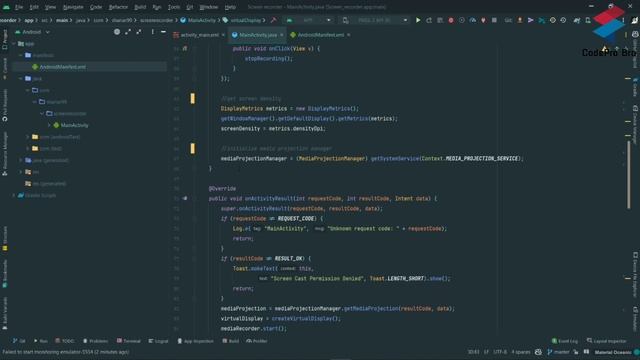The width and height of the screenshot is (640, 360).
Task: Toggle the Terminal tool window
Action: coord(129,341)
